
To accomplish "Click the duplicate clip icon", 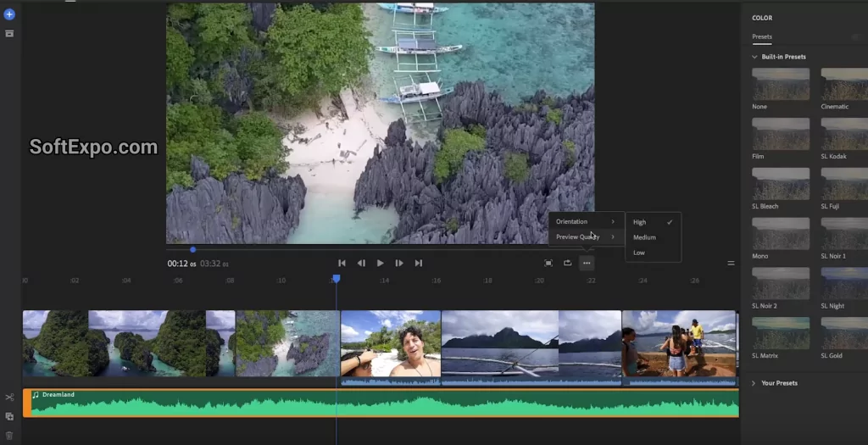I will tap(9, 416).
